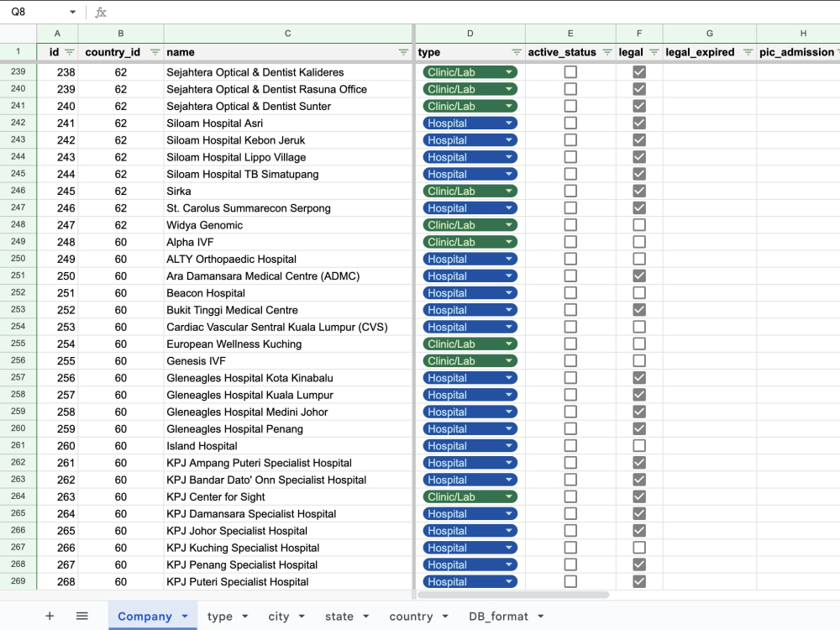Select row 250 header
The width and height of the screenshot is (840, 630).
click(x=18, y=259)
